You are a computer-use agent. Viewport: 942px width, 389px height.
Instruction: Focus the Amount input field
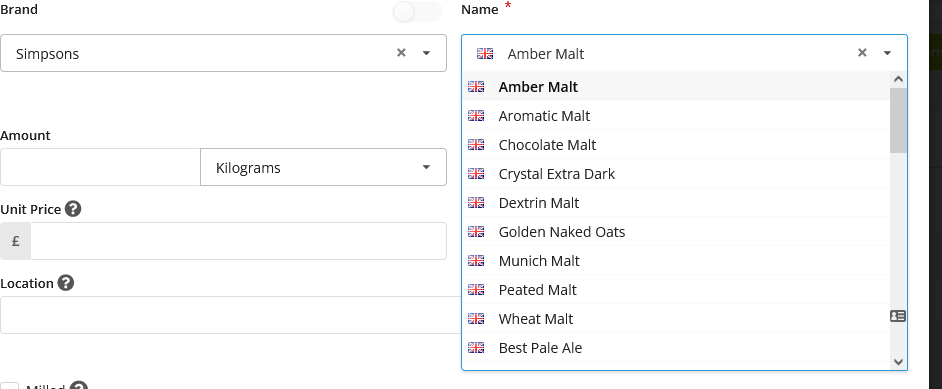pyautogui.click(x=100, y=167)
